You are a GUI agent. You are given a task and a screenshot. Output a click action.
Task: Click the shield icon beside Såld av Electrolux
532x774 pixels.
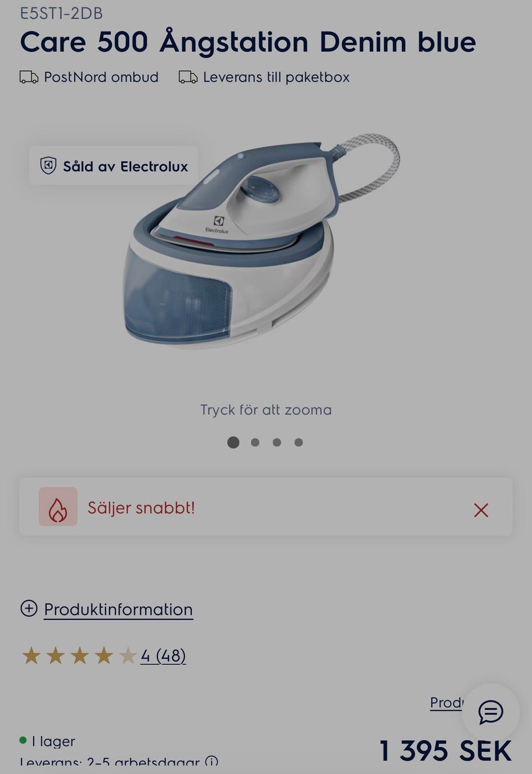49,166
